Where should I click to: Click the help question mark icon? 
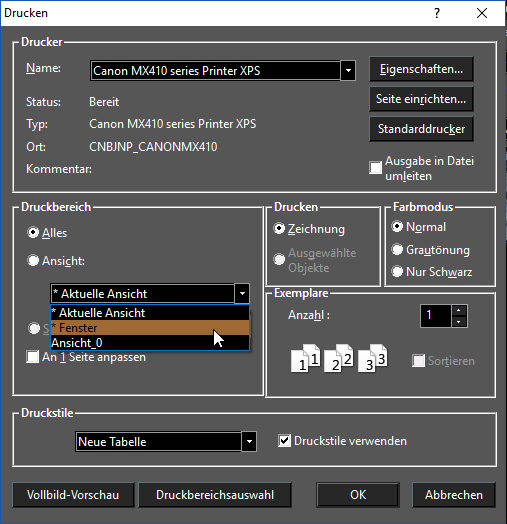pos(437,13)
